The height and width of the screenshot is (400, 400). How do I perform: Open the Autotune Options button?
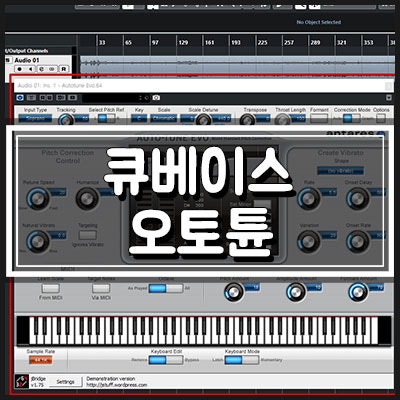click(381, 118)
